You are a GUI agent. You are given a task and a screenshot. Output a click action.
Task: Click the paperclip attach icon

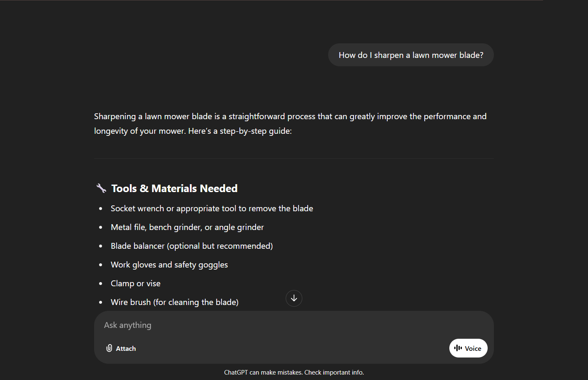109,348
